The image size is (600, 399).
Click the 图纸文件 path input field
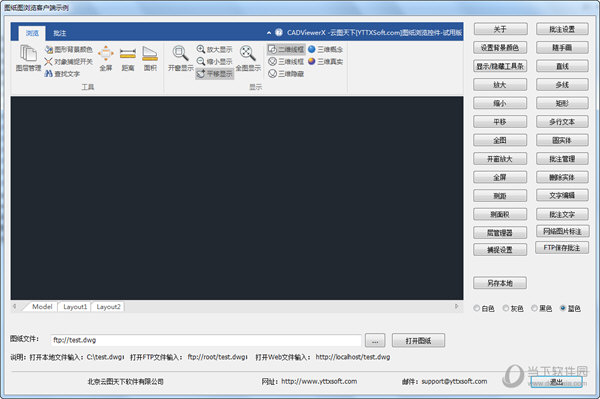206,340
